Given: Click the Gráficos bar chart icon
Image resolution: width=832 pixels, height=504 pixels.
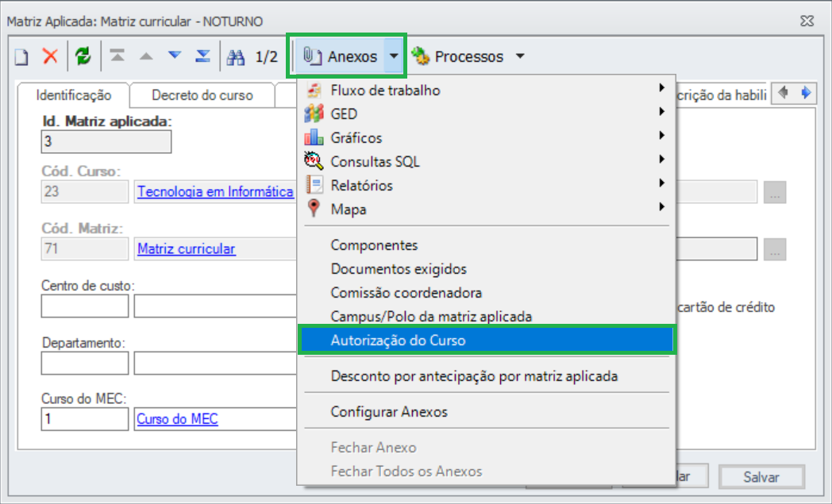Looking at the screenshot, I should 314,137.
